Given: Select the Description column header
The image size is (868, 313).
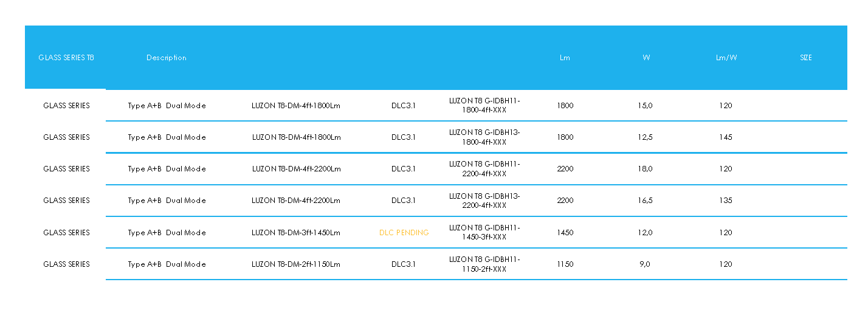Looking at the screenshot, I should tap(167, 58).
